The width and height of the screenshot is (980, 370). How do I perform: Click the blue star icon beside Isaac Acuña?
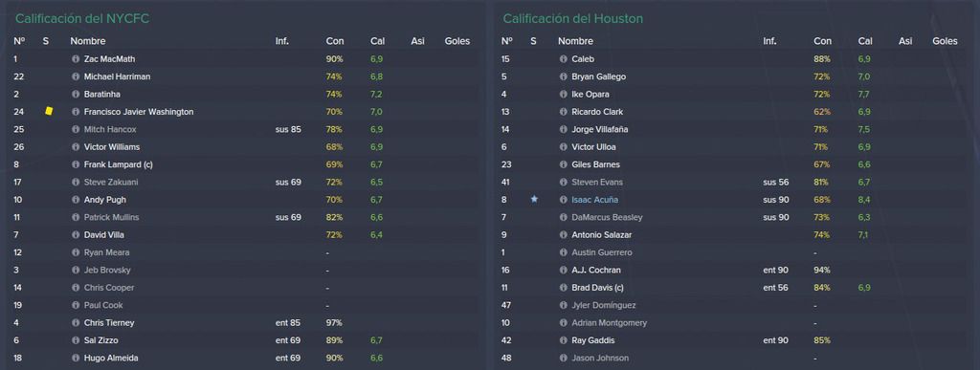point(534,200)
